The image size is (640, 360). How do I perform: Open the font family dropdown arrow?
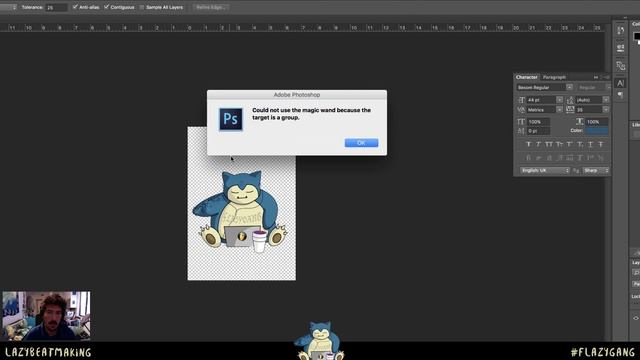(569, 87)
